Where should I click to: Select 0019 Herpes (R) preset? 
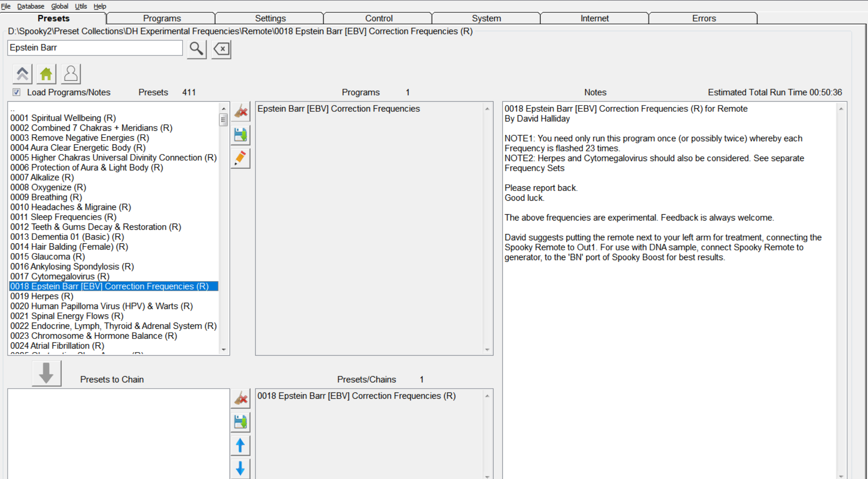[x=42, y=296]
